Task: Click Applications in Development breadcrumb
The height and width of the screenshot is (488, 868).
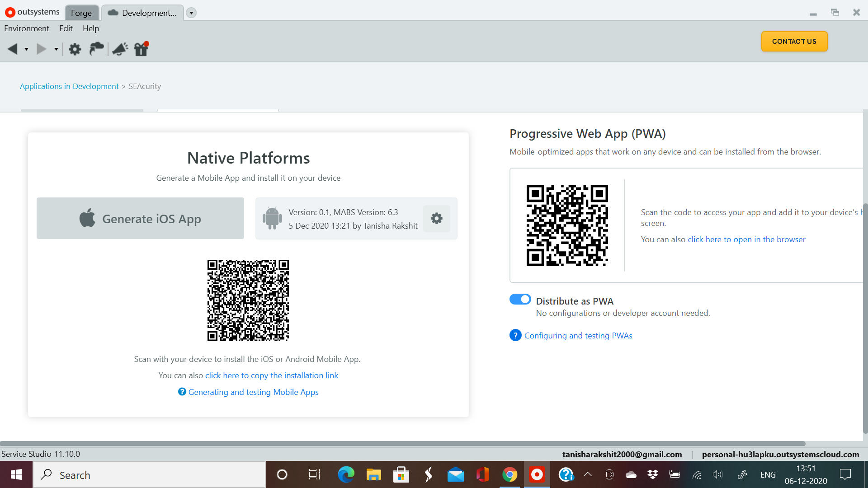Action: click(x=69, y=86)
